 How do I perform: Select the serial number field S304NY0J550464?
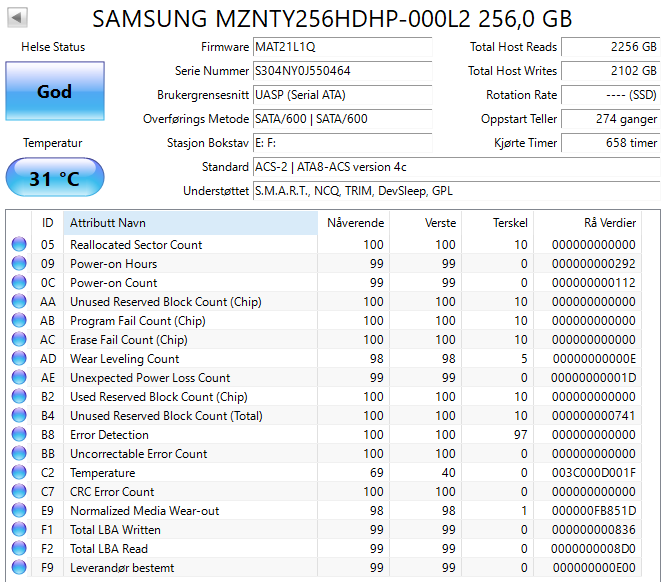(x=342, y=71)
